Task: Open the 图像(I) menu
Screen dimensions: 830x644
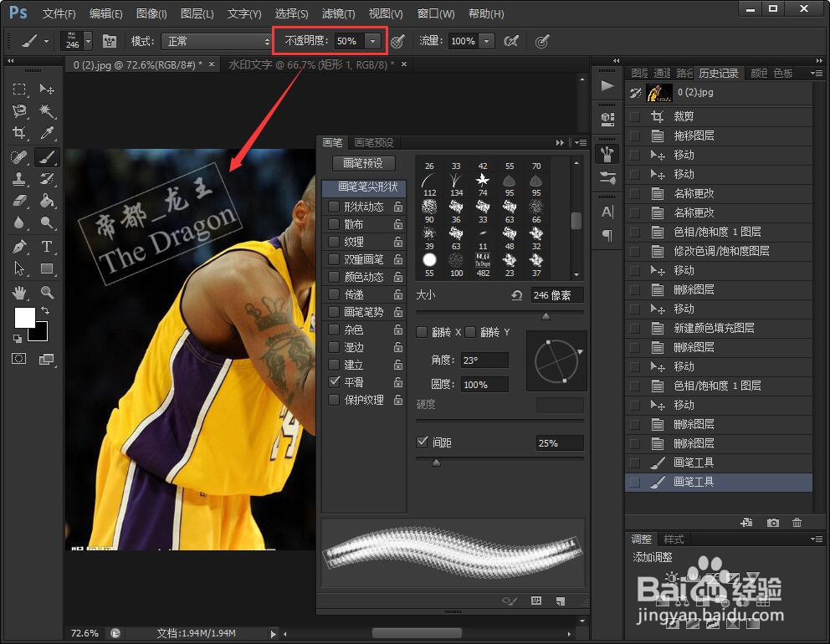Action: coord(151,13)
